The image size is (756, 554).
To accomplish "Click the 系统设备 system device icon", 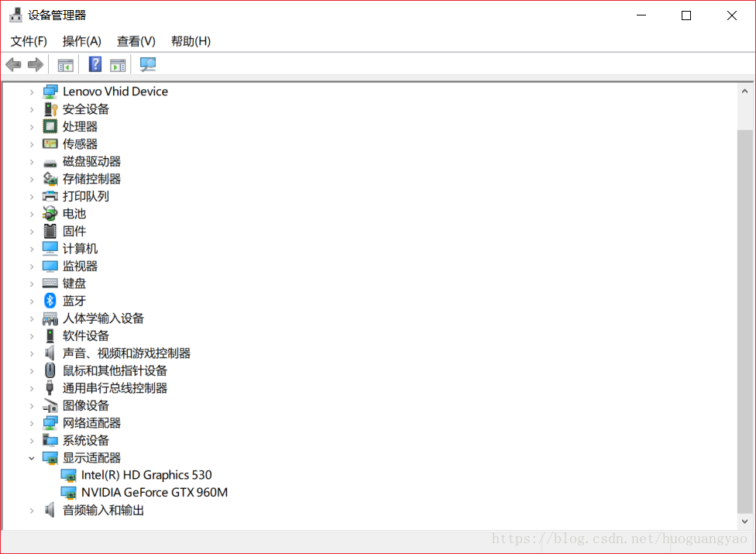I will click(50, 440).
